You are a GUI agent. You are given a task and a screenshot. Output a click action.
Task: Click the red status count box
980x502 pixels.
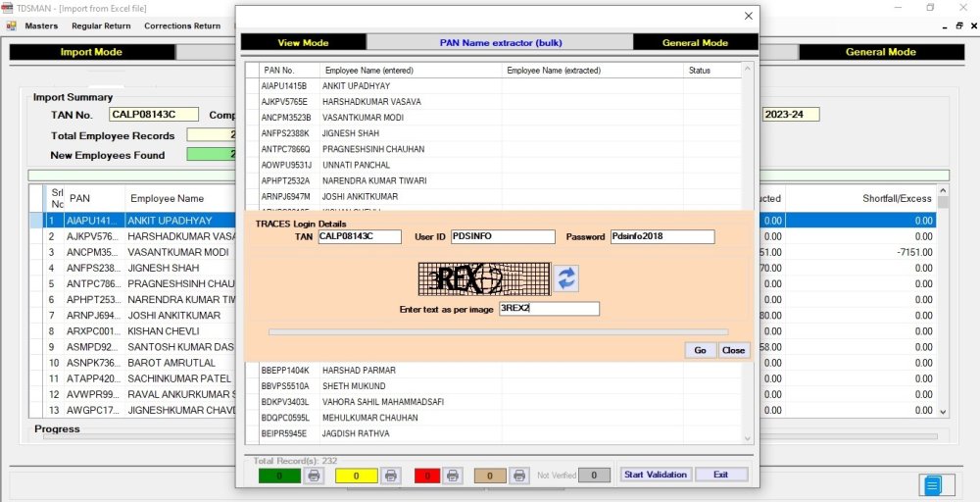427,476
